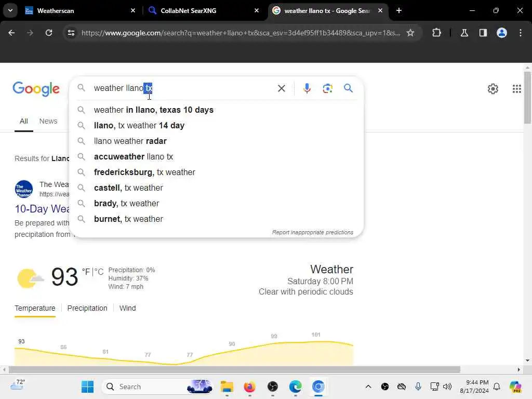View site information icon in address bar
Image resolution: width=532 pixels, height=399 pixels.
71,33
